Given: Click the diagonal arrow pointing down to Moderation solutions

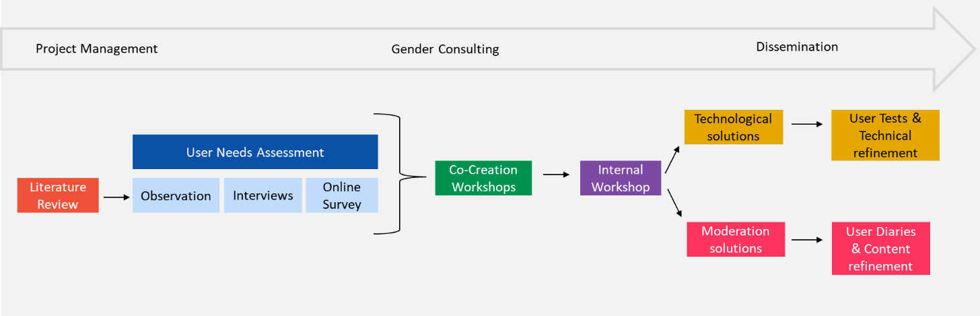Looking at the screenshot, I should [x=674, y=201].
